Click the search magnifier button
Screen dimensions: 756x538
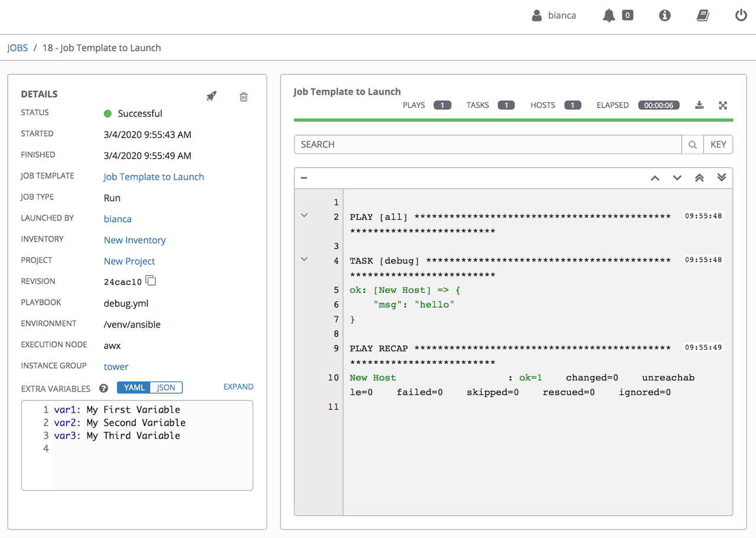pyautogui.click(x=692, y=145)
